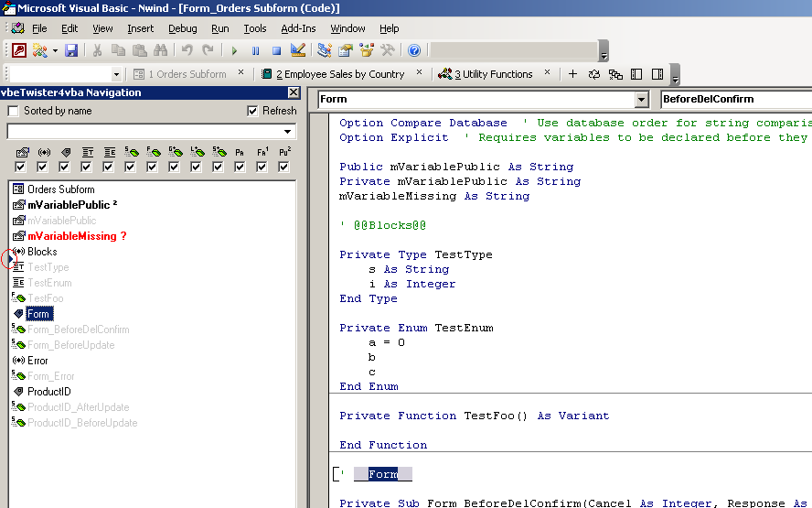Close the 1 Orders Subform tab
The height and width of the screenshot is (508, 812).
click(240, 72)
